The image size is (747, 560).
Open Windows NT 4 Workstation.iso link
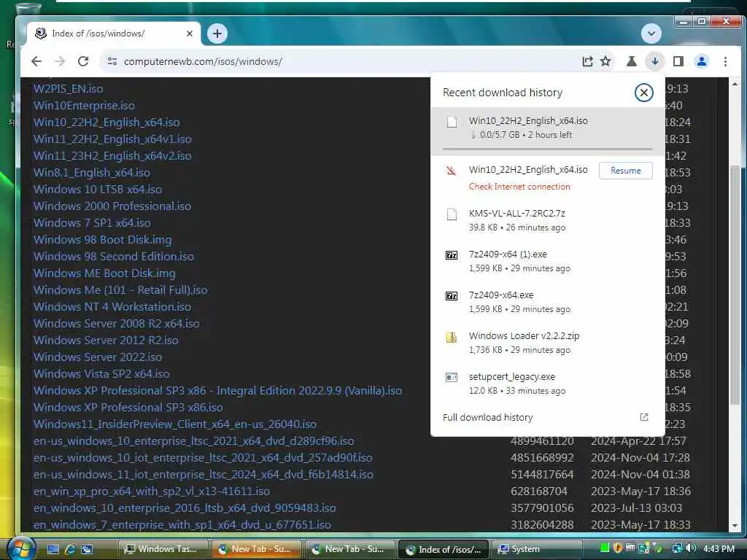[112, 307]
